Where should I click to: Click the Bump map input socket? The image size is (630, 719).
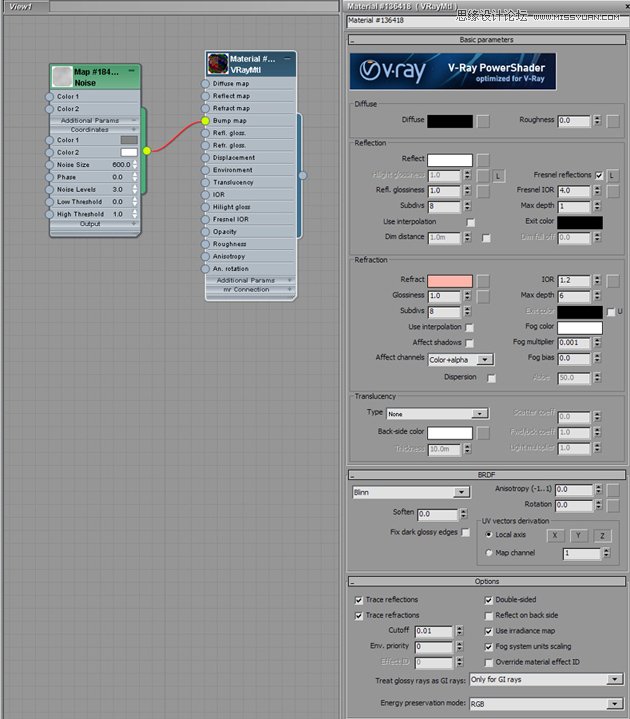click(205, 121)
